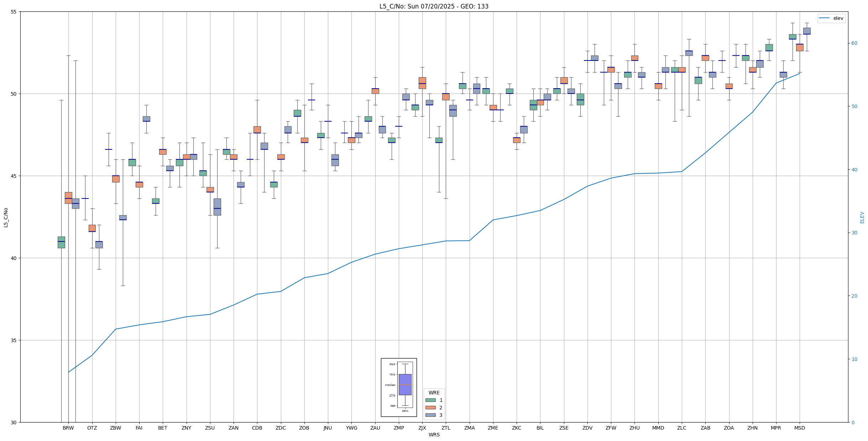Click the 'elev' legend text
Viewport: 868px width, 441px height.
[x=838, y=18]
